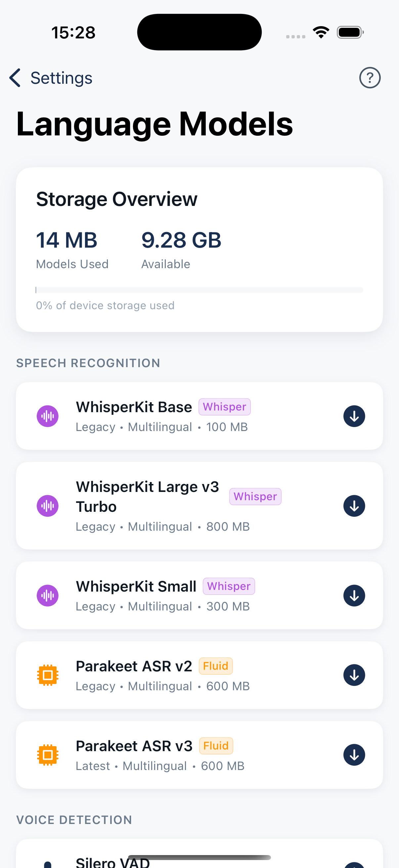The width and height of the screenshot is (399, 868).
Task: Tap the Parakeet ASR v3 model name
Action: (x=134, y=746)
